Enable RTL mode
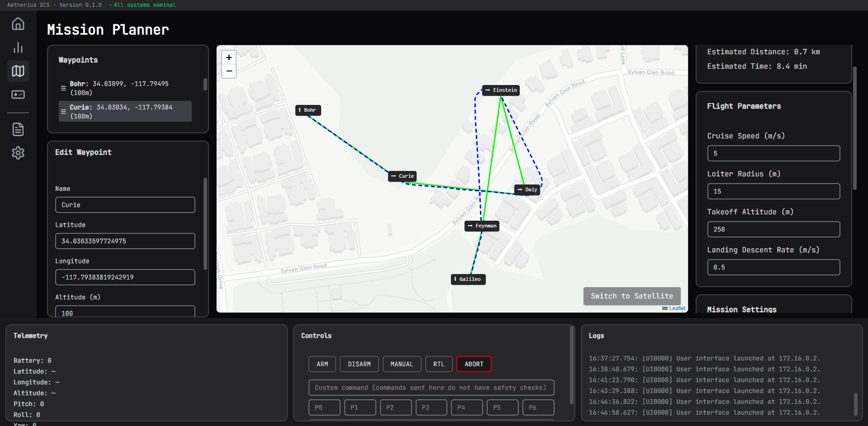Image resolution: width=868 pixels, height=426 pixels. (438, 364)
